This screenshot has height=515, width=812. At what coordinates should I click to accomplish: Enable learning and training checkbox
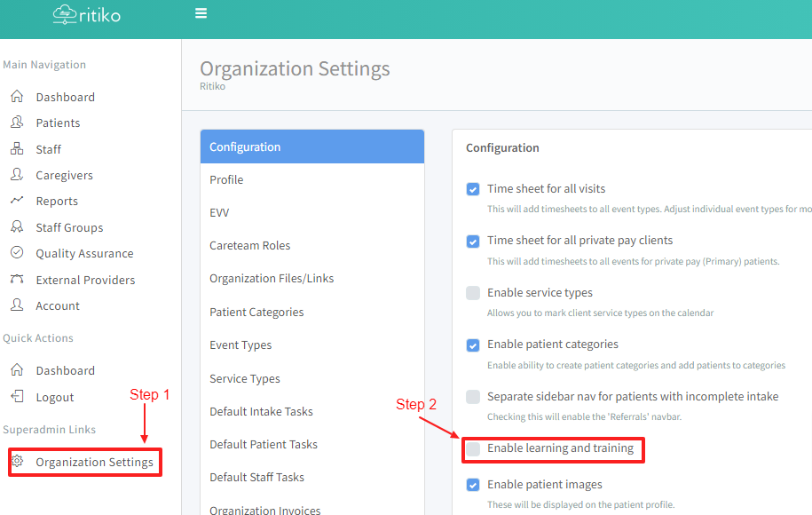(473, 449)
